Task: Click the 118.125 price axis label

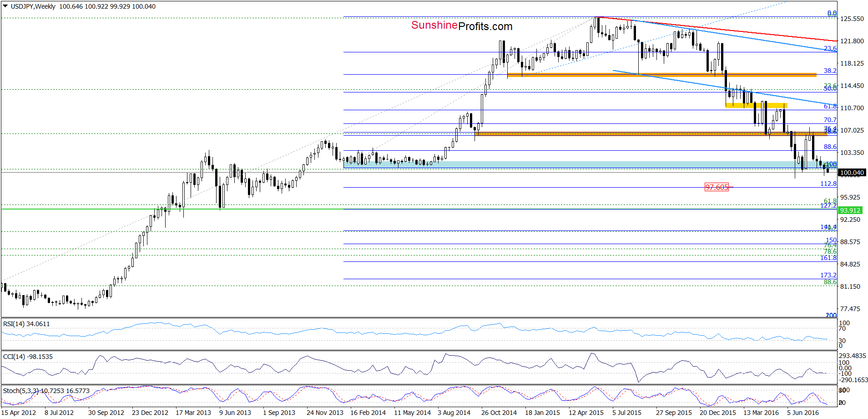Action: point(852,63)
